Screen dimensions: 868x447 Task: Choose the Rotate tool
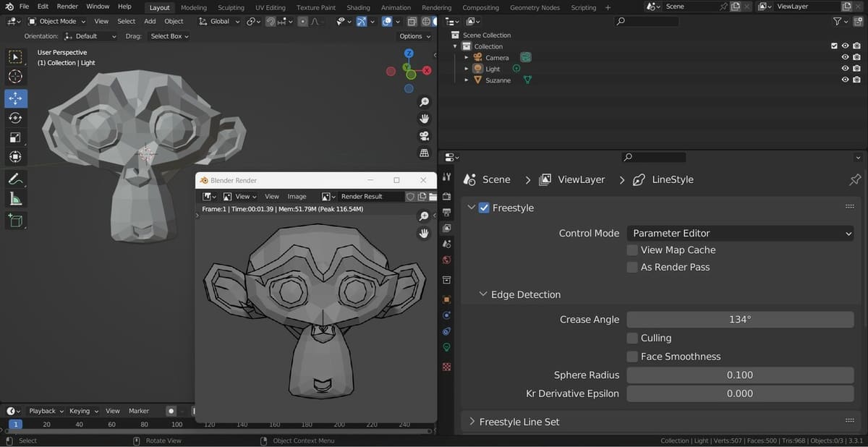pos(15,118)
